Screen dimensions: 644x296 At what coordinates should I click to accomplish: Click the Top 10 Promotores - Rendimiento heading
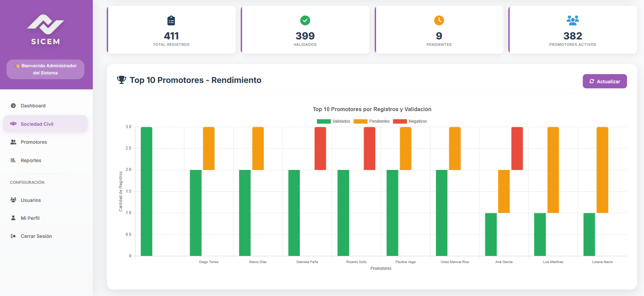(x=196, y=80)
